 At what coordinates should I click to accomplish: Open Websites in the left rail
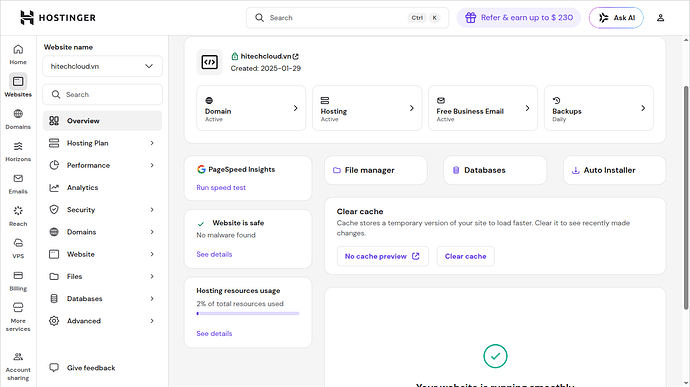(18, 85)
